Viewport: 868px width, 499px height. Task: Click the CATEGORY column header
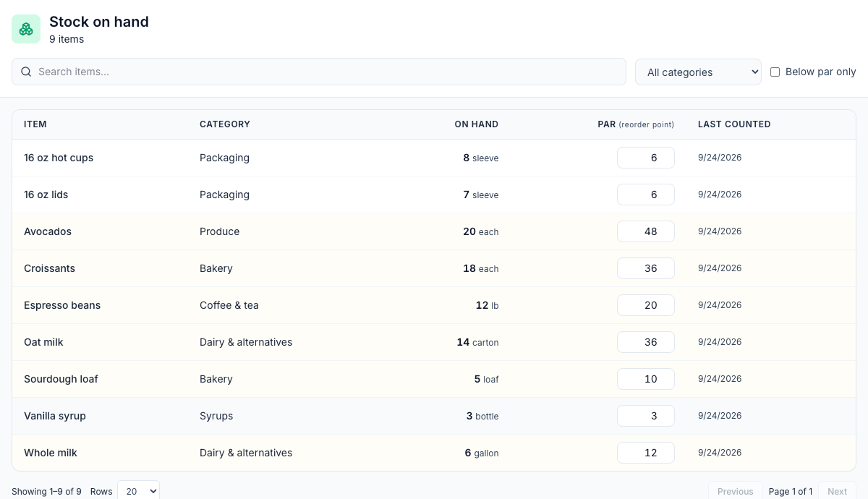(x=225, y=124)
